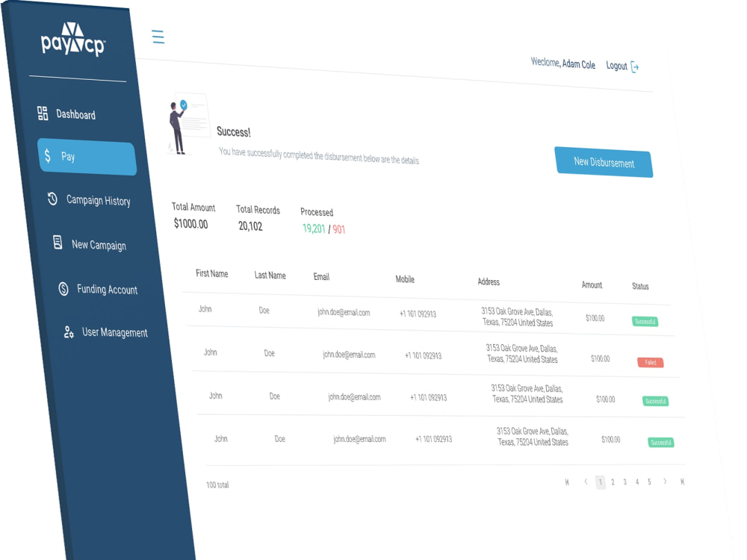The height and width of the screenshot is (560, 747).
Task: Click the Successful badge in last row
Action: [x=661, y=442]
